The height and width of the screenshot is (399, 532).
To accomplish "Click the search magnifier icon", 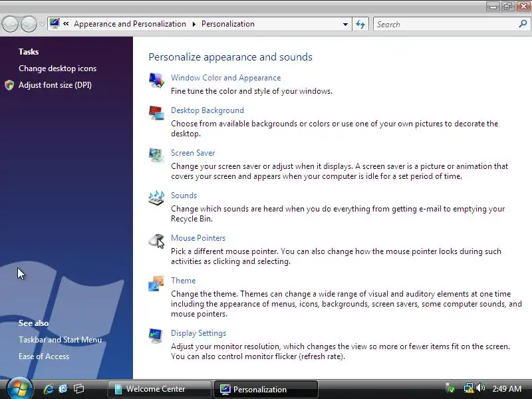I will [523, 24].
